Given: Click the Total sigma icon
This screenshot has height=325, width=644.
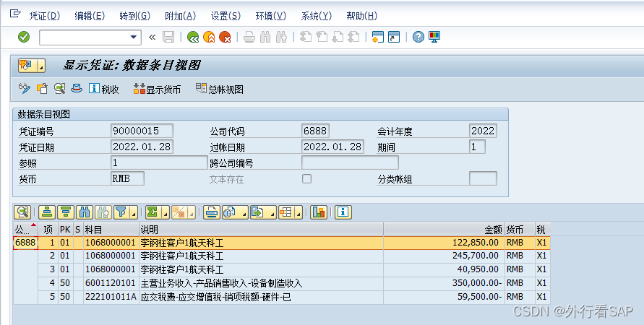Looking at the screenshot, I should (x=153, y=212).
